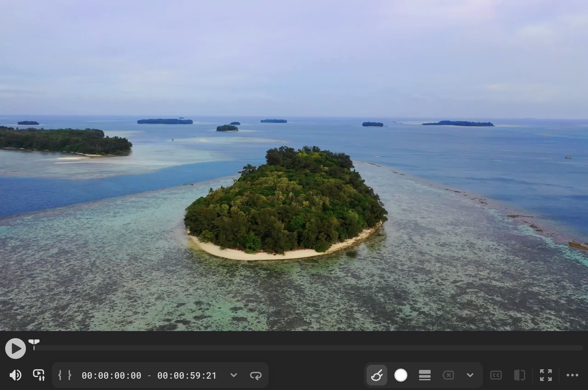Screen dimensions: 588x390
Task: Click the 00:00:59:21 end timecode
Action: pyautogui.click(x=187, y=375)
